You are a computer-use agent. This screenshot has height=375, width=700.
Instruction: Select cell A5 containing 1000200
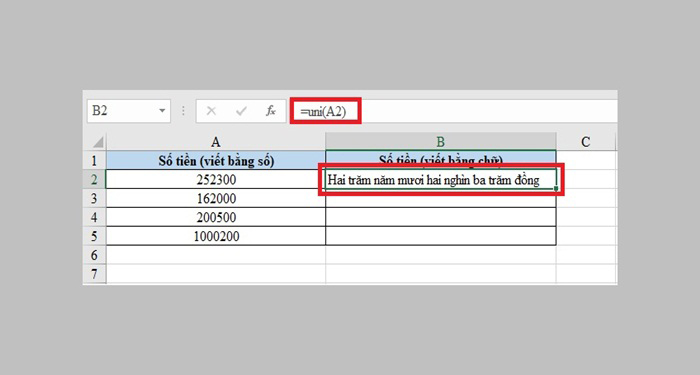pyautogui.click(x=216, y=236)
